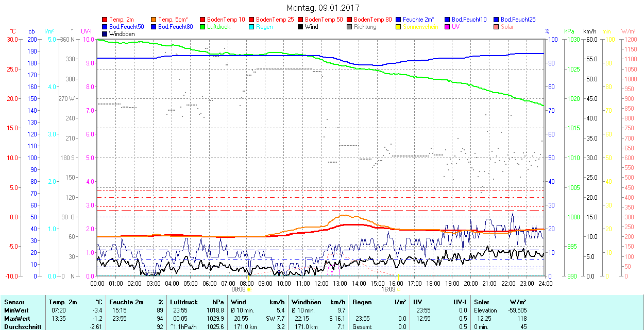Click the magenta UV legend swatch
The height and width of the screenshot is (330, 644).
448,27
